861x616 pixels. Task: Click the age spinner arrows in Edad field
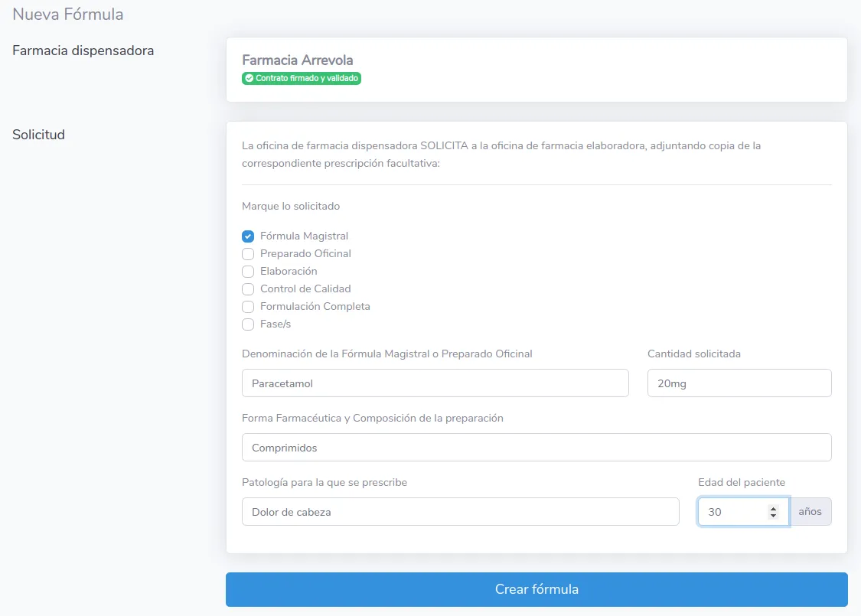click(x=773, y=512)
